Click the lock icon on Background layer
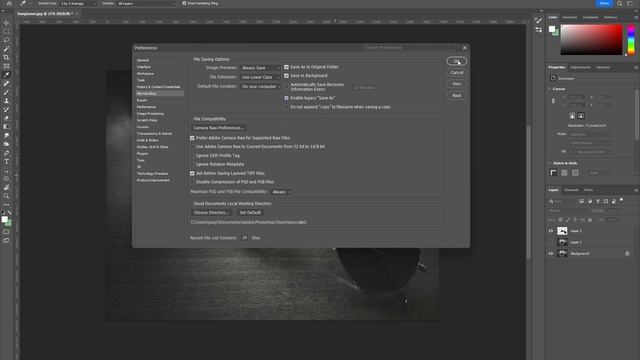Image resolution: width=640 pixels, height=360 pixels. (627, 253)
